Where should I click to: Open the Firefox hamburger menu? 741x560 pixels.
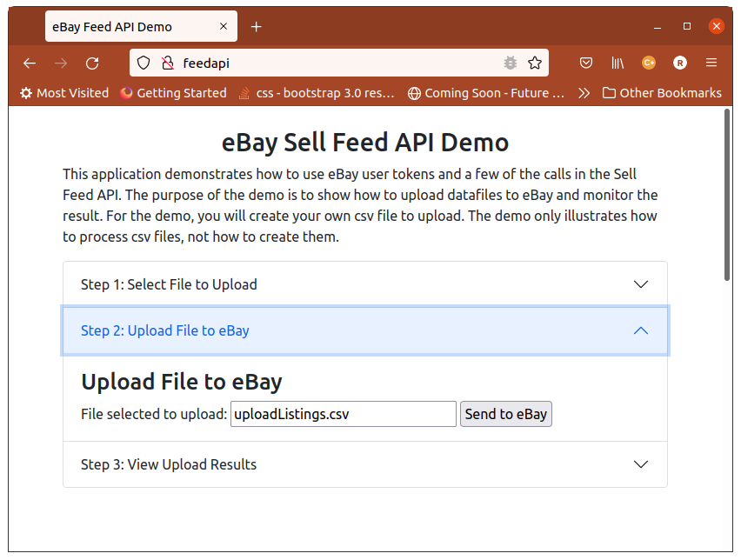711,63
